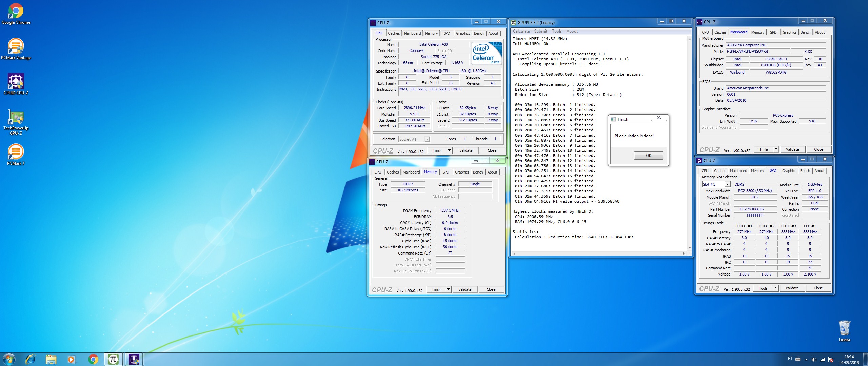Click GPUPI window title icon
868x366 pixels.
point(513,22)
